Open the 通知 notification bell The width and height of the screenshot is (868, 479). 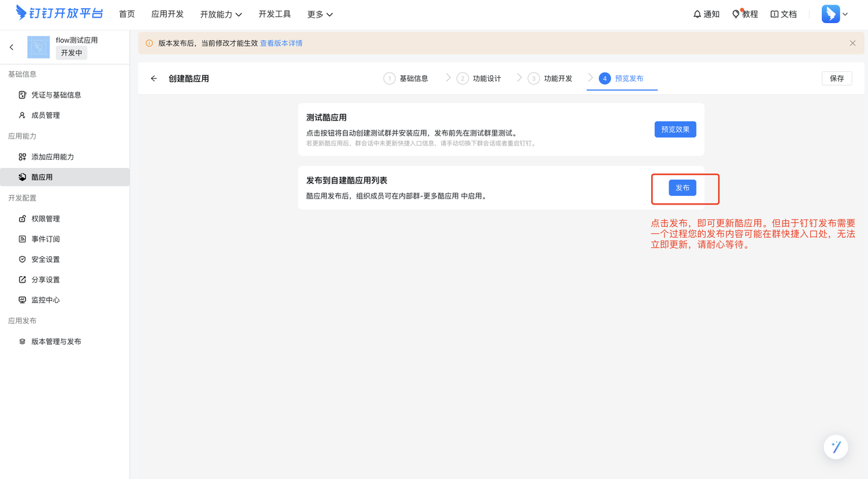point(706,14)
